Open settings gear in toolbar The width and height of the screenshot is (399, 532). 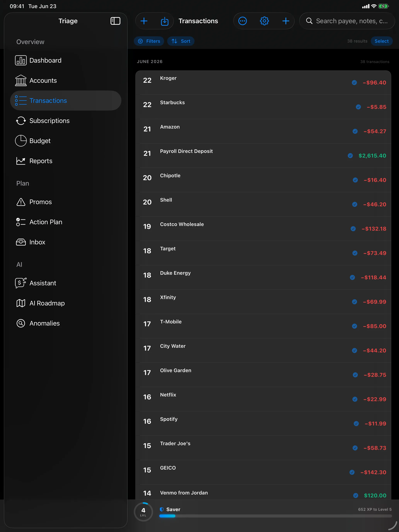pos(264,21)
